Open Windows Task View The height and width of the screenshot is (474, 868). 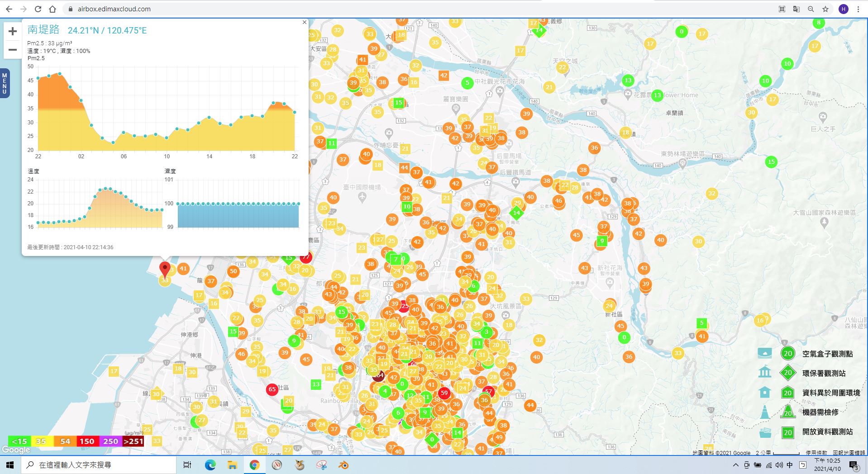[187, 465]
